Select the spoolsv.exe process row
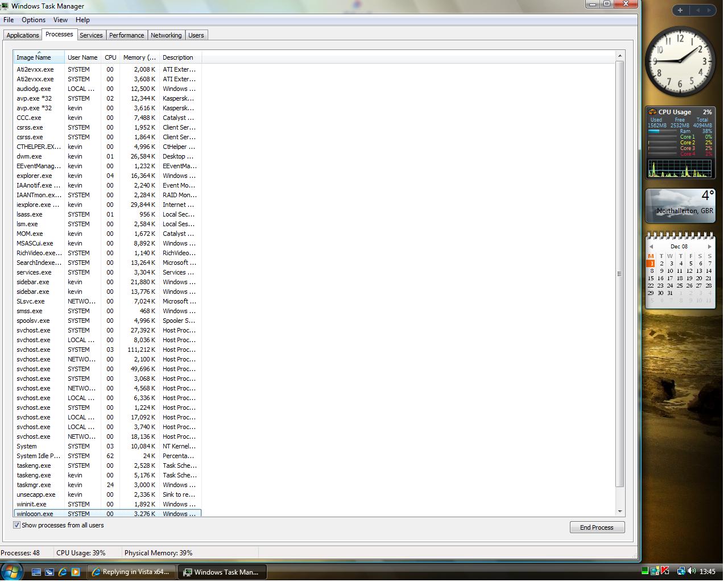 [x=107, y=321]
